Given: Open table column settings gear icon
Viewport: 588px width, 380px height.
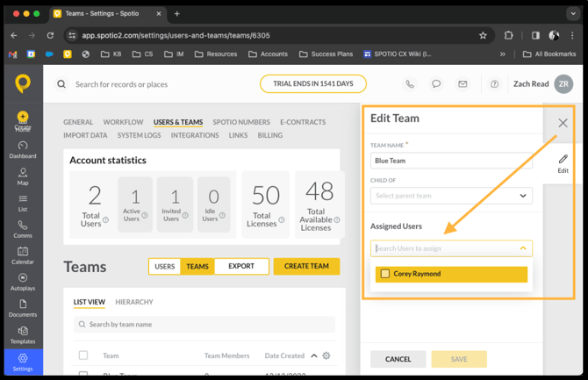Looking at the screenshot, I should pos(326,355).
